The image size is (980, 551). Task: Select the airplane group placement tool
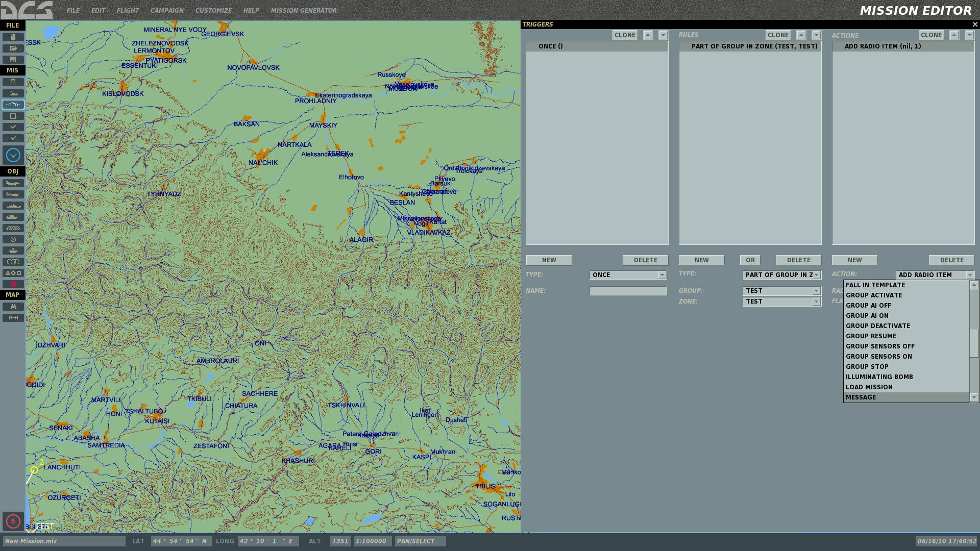point(13,183)
